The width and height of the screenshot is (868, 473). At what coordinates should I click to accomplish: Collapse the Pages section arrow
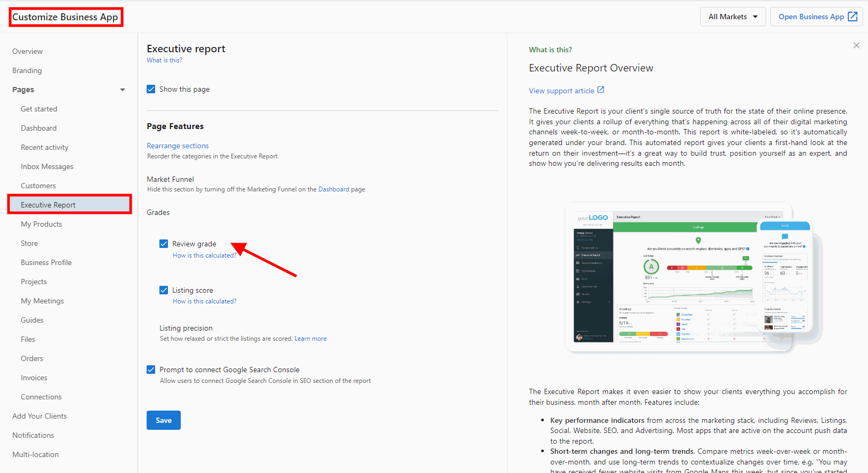coord(123,90)
